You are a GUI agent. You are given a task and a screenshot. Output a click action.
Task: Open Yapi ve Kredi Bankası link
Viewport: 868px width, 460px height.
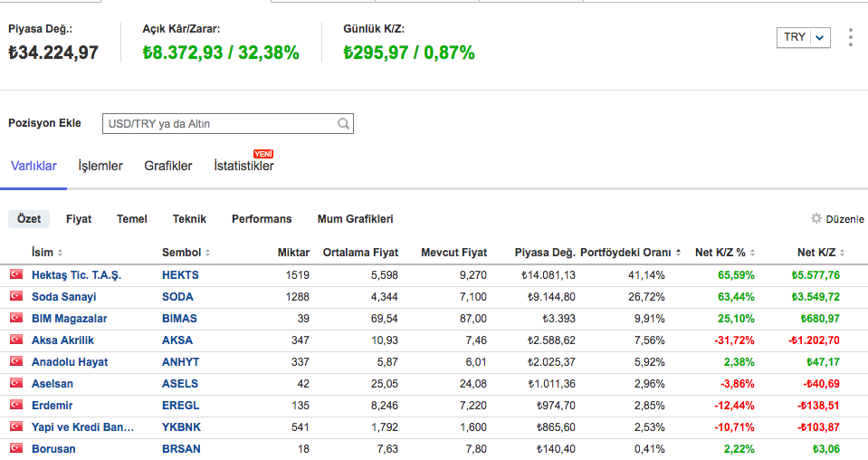pyautogui.click(x=82, y=426)
